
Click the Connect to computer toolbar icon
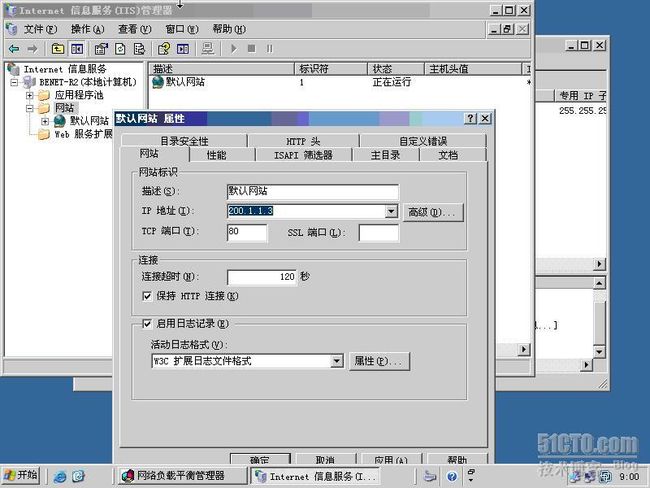click(208, 49)
